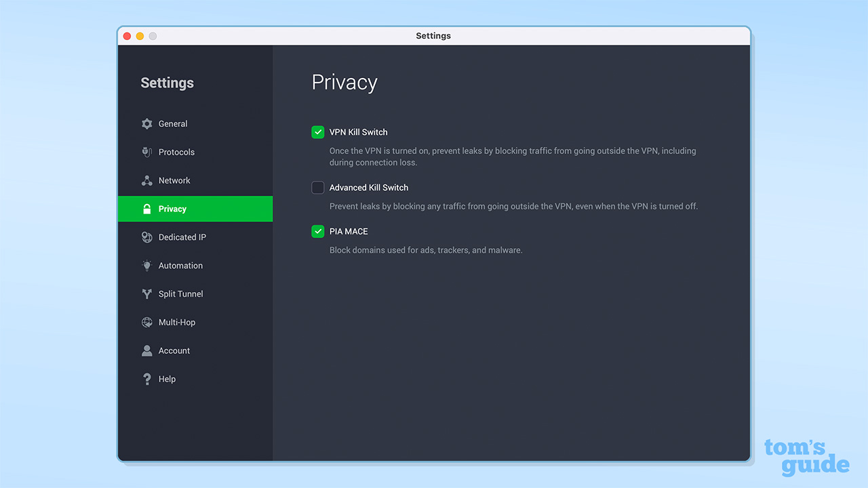868x488 pixels.
Task: Click the Privacy padlock icon
Action: [146, 209]
